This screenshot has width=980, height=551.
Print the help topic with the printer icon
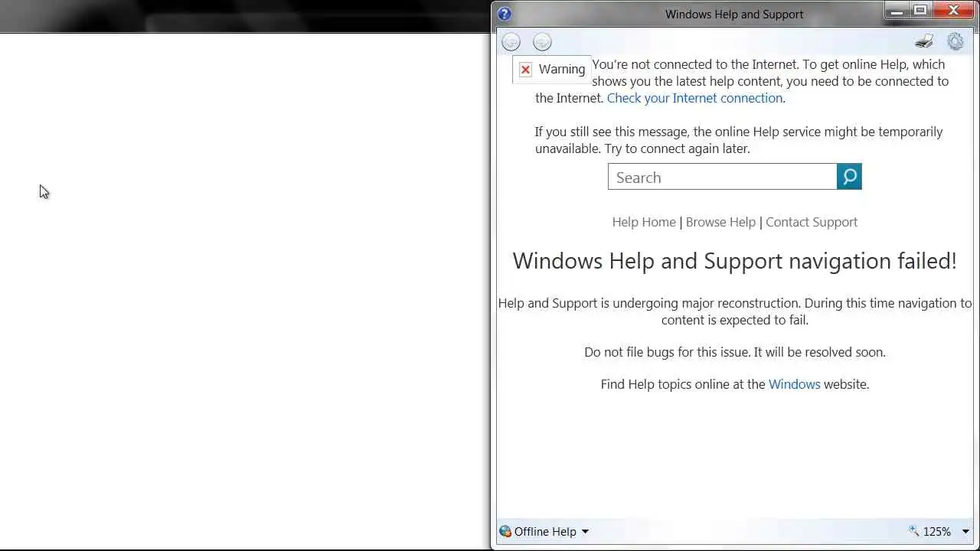(x=924, y=41)
